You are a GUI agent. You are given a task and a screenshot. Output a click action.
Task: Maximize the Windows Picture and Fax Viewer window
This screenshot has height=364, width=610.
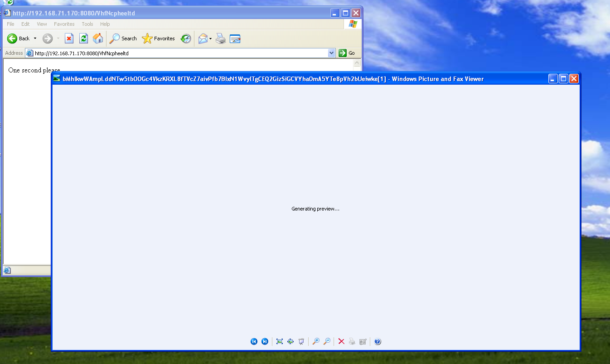point(563,79)
